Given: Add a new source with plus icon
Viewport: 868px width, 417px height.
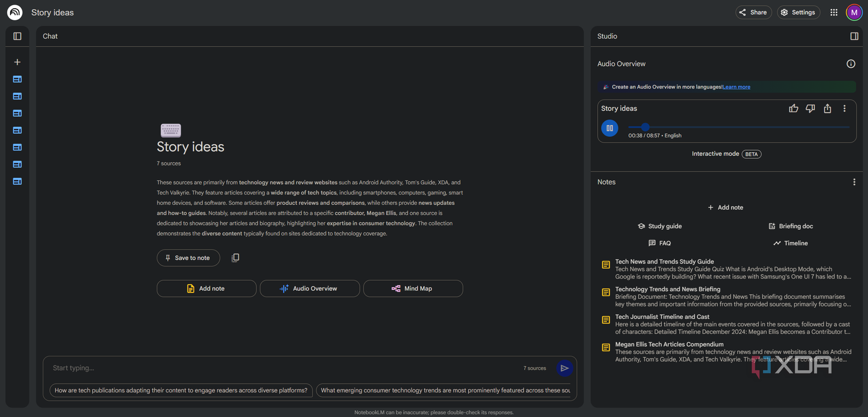Looking at the screenshot, I should (17, 62).
